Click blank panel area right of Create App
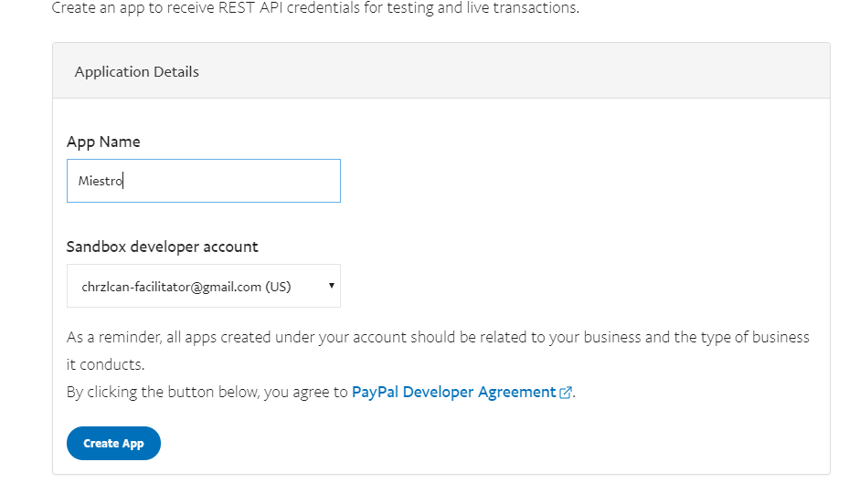Image resolution: width=849 pixels, height=504 pixels. [x=487, y=444]
